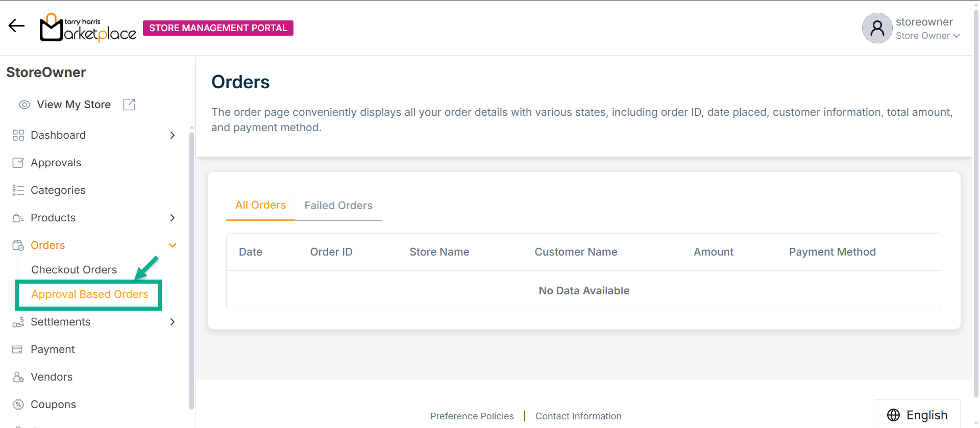980x428 pixels.
Task: Click the Payment card icon
Action: click(18, 349)
